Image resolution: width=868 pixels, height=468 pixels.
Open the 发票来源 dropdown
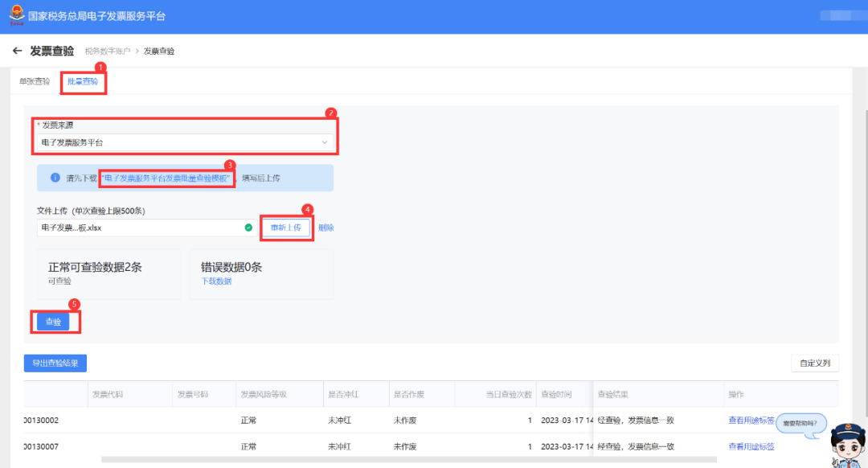click(x=184, y=142)
